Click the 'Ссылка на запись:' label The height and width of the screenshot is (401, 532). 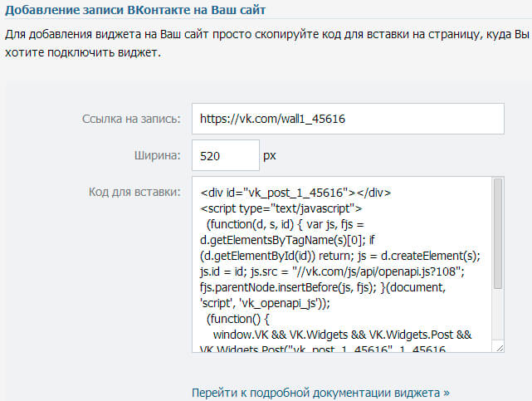click(x=131, y=119)
